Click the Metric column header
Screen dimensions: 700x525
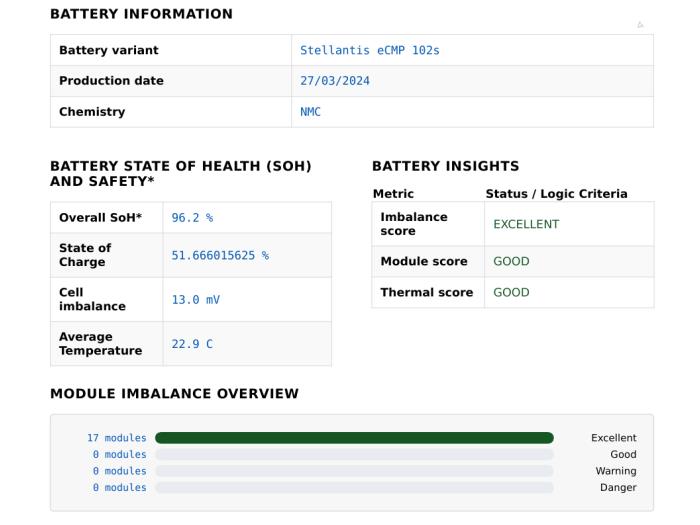click(x=393, y=194)
